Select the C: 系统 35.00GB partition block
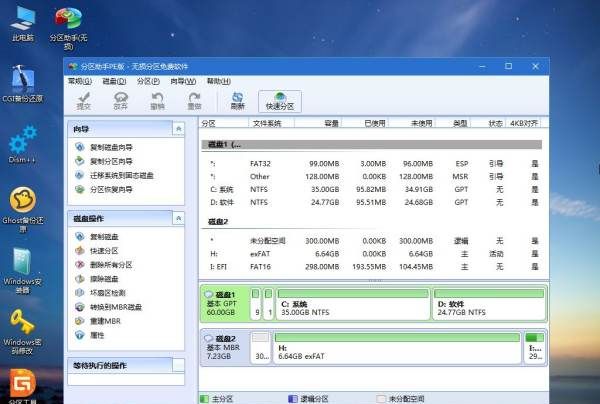 (x=350, y=306)
